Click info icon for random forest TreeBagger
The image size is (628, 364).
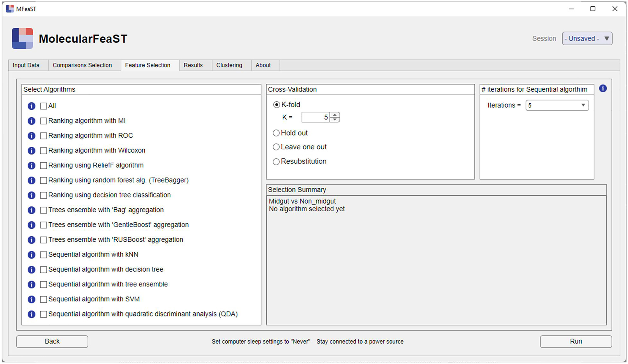click(x=31, y=180)
